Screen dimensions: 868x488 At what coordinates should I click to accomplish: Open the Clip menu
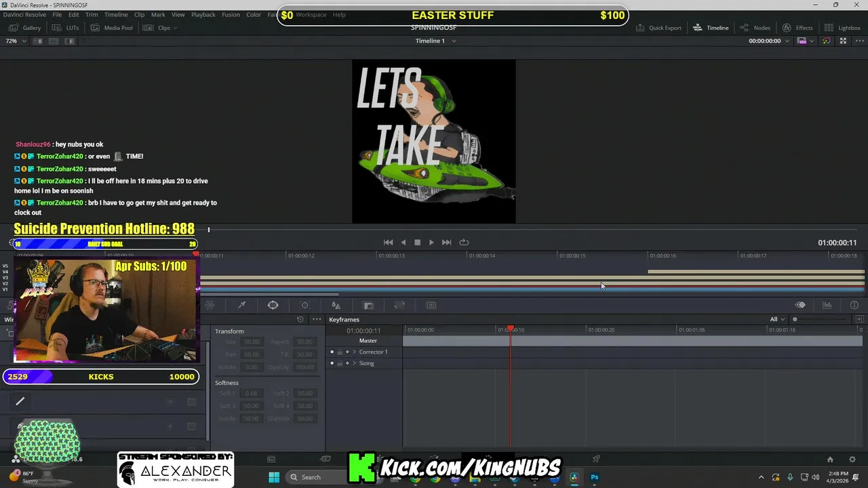coord(139,14)
